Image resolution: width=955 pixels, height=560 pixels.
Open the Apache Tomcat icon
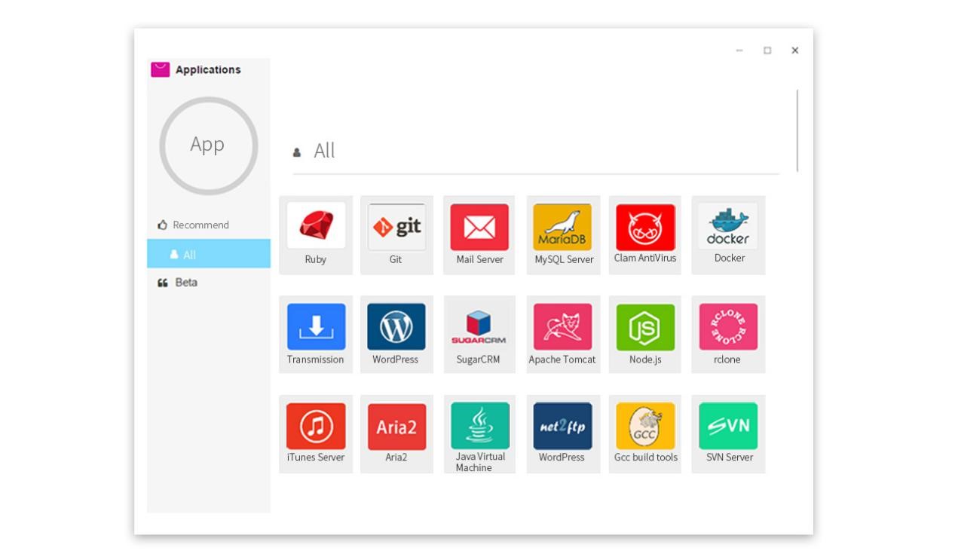562,326
